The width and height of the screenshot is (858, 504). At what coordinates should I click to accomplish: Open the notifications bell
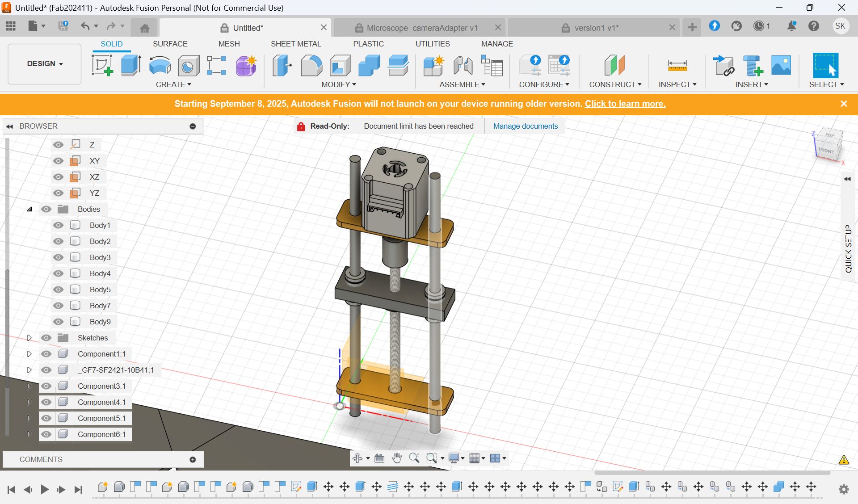tap(791, 26)
